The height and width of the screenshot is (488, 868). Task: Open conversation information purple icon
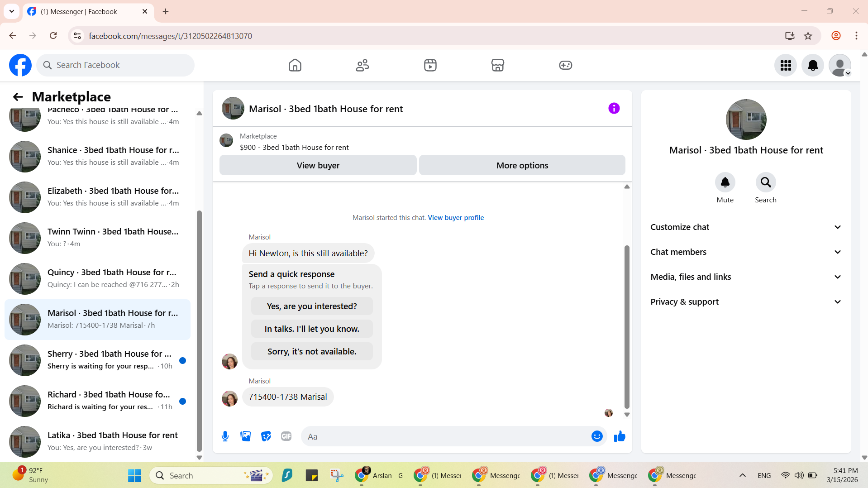coord(614,108)
